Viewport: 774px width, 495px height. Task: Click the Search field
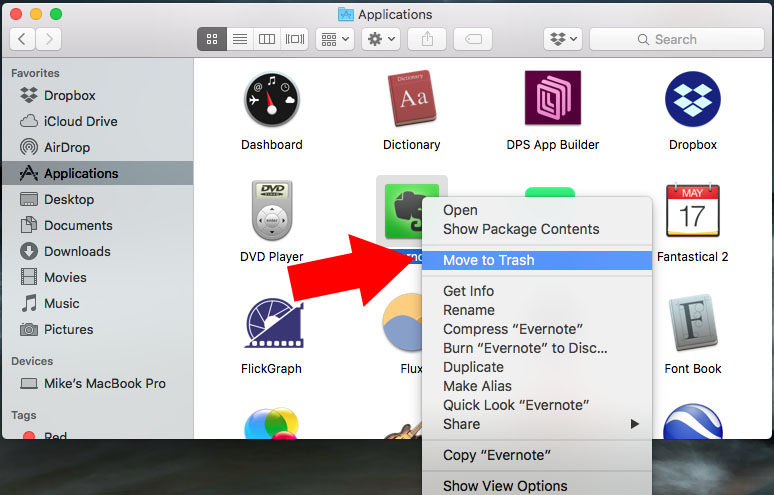click(675, 39)
